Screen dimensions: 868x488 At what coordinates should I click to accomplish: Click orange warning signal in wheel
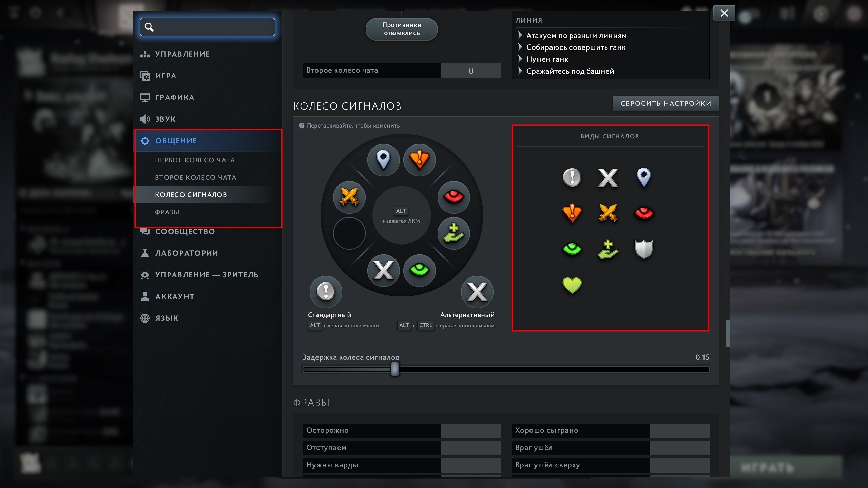420,159
